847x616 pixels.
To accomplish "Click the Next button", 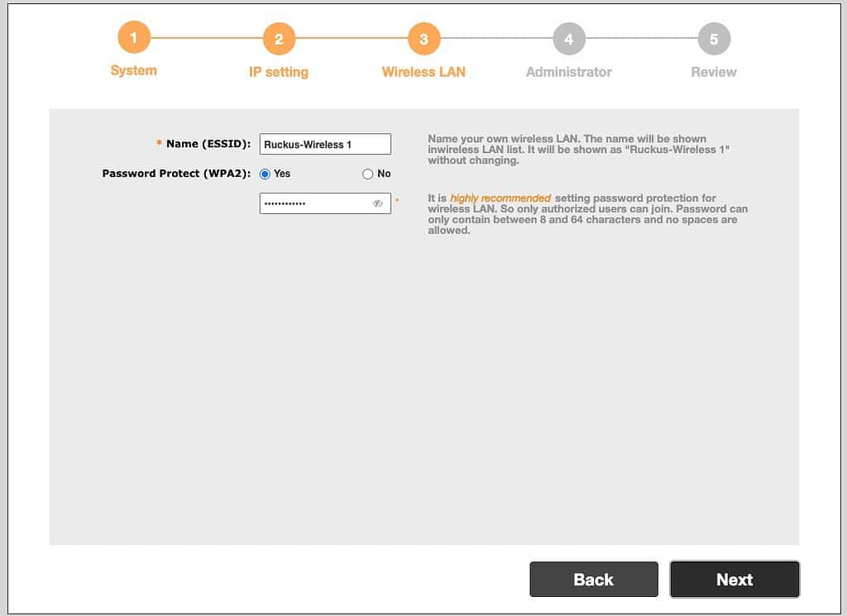I will [735, 580].
